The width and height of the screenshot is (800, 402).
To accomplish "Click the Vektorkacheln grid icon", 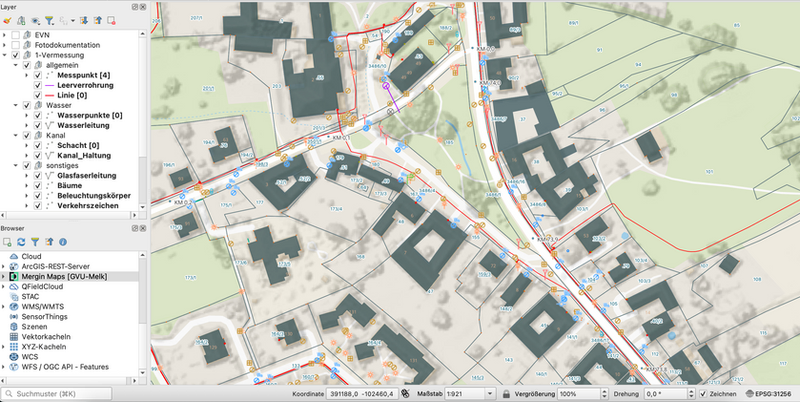I will point(14,337).
